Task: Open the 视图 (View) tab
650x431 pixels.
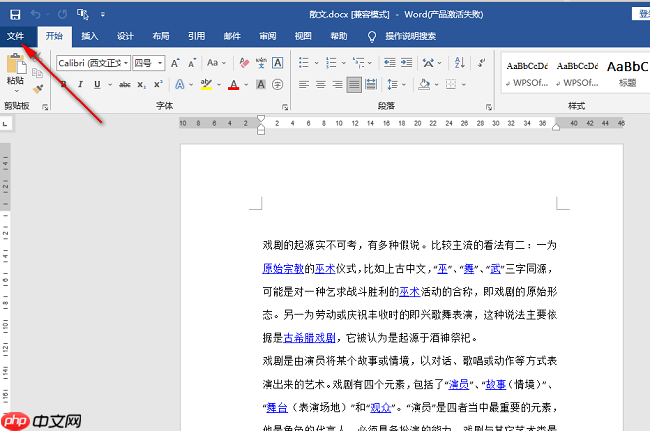Action: 303,36
